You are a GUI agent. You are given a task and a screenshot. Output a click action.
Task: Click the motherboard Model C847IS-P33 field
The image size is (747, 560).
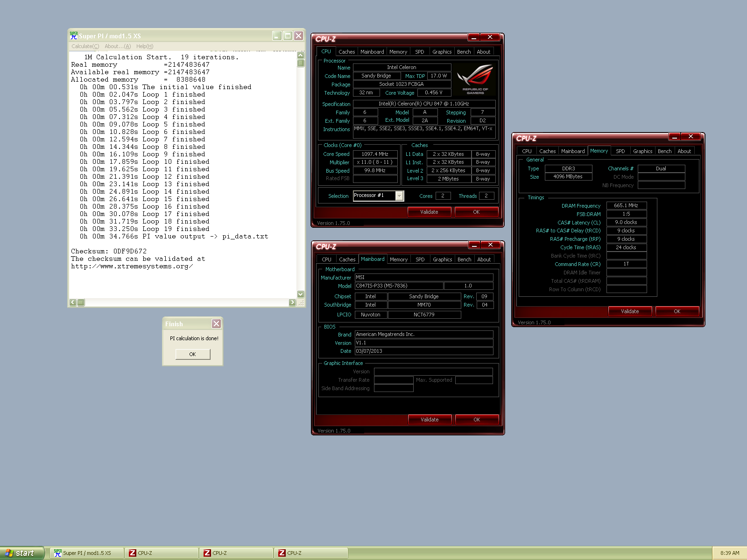pyautogui.click(x=399, y=286)
